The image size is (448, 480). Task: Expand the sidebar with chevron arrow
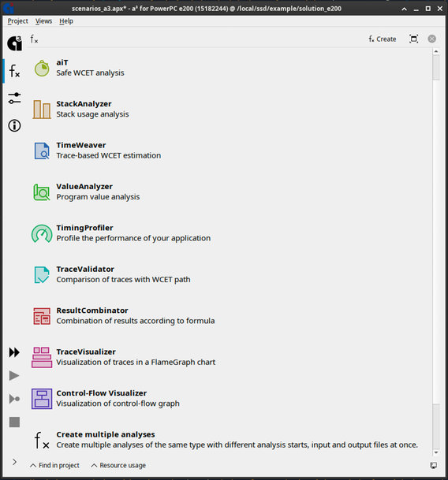[14, 462]
